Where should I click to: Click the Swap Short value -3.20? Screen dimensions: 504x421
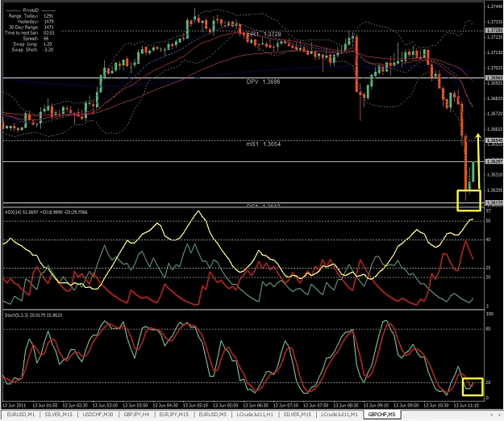coord(48,50)
